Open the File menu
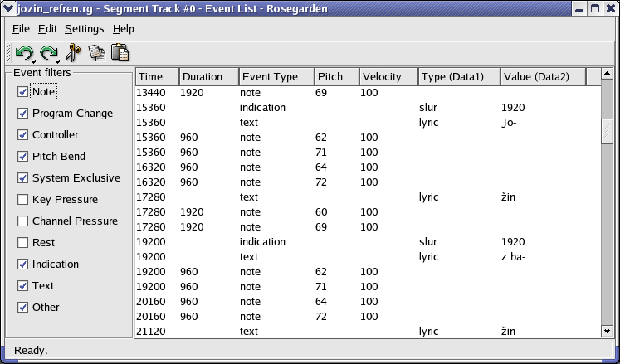This screenshot has width=620, height=364. tap(21, 29)
